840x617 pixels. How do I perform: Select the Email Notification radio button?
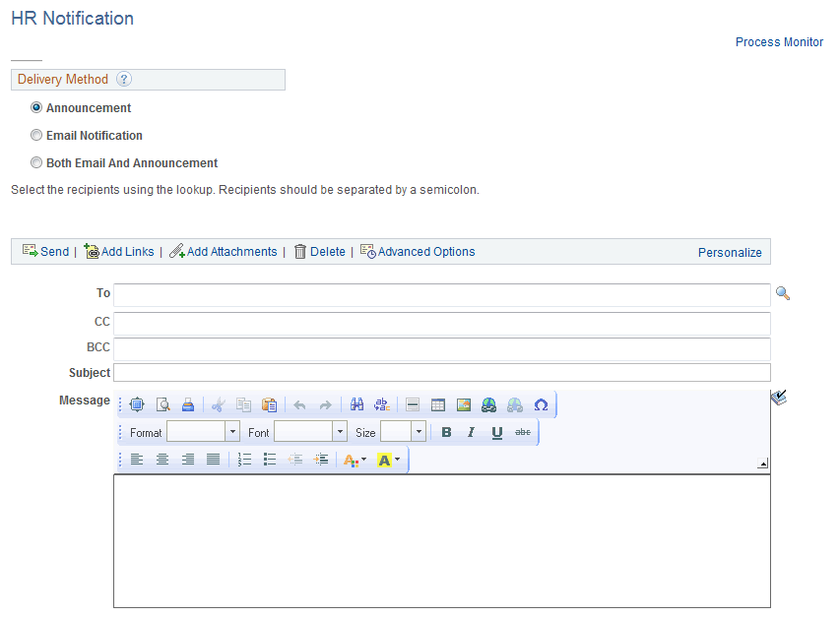(x=35, y=135)
